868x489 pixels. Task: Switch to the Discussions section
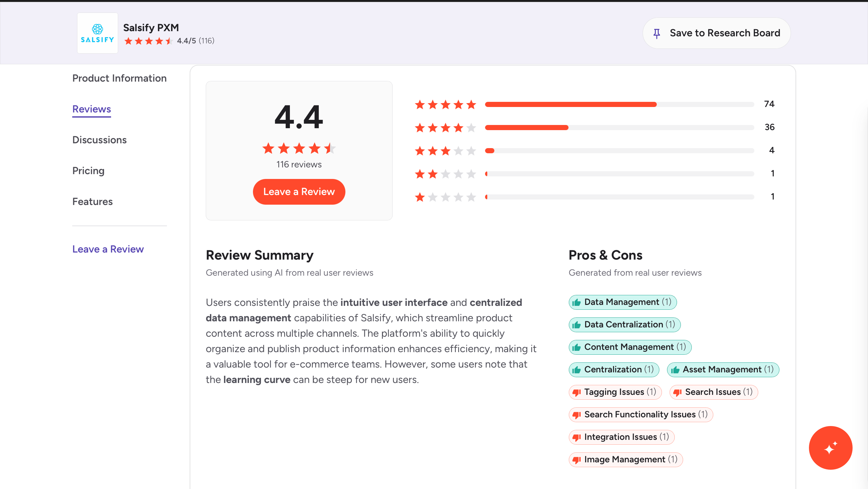tap(100, 140)
